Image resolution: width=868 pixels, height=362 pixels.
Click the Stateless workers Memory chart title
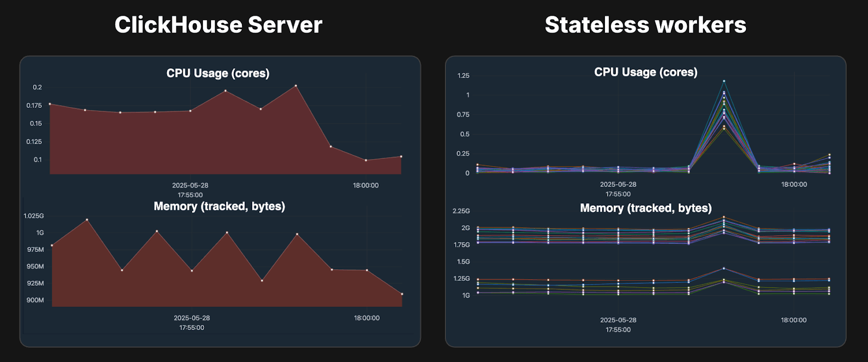click(x=646, y=208)
